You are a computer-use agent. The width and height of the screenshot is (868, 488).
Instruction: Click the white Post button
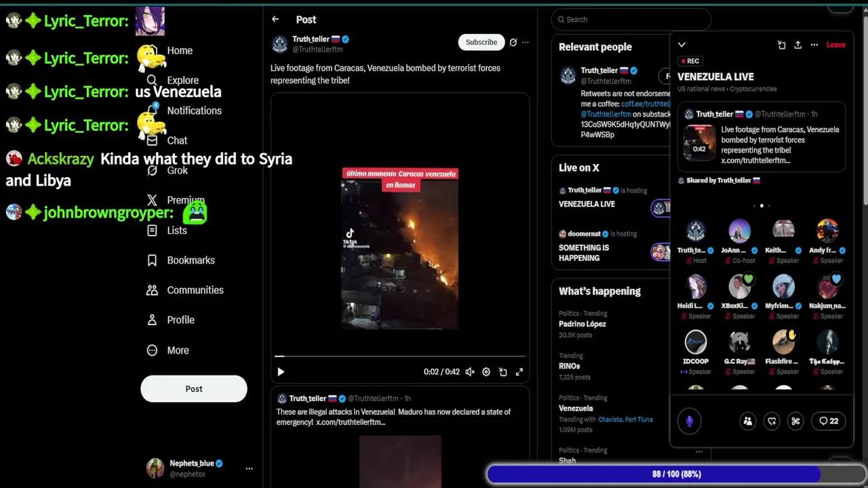(194, 388)
